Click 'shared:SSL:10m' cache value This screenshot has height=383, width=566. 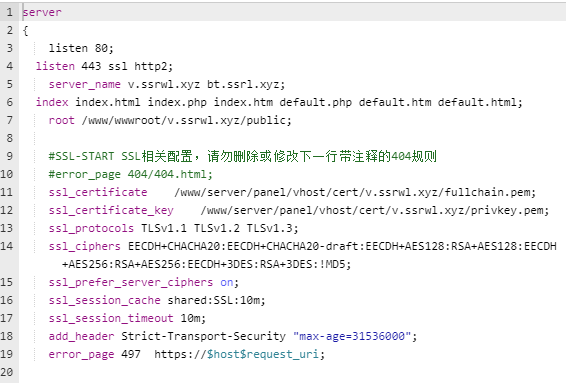click(x=213, y=300)
